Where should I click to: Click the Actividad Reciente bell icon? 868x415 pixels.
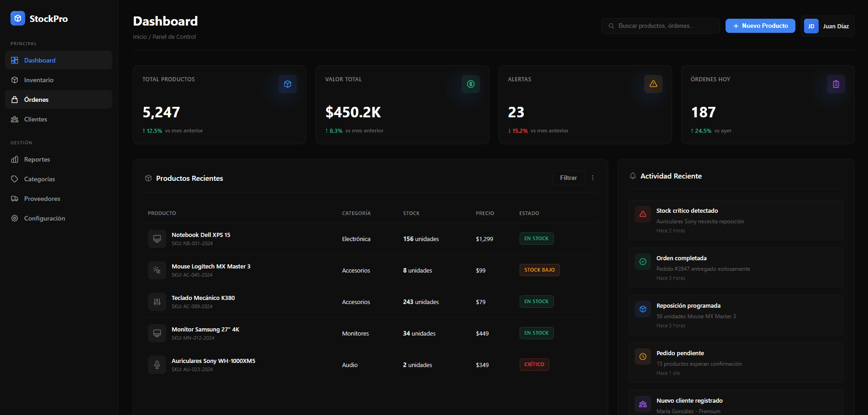tap(633, 176)
